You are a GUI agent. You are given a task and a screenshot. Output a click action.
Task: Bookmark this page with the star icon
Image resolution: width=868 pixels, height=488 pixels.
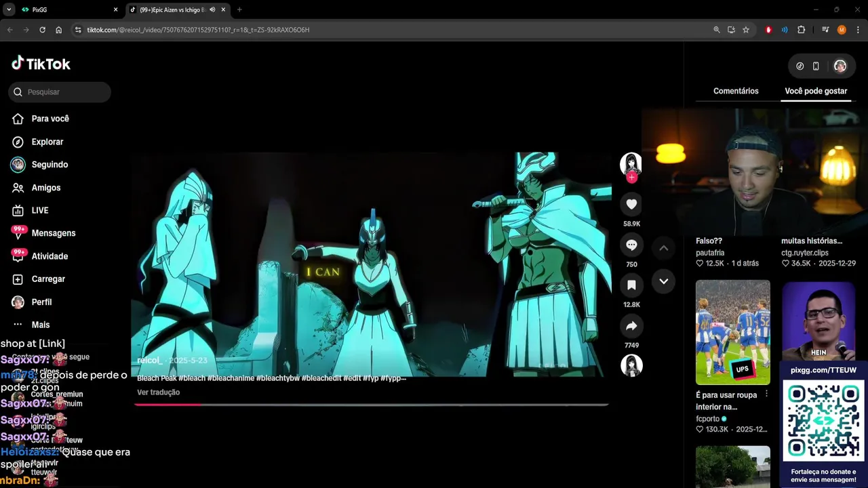(746, 30)
